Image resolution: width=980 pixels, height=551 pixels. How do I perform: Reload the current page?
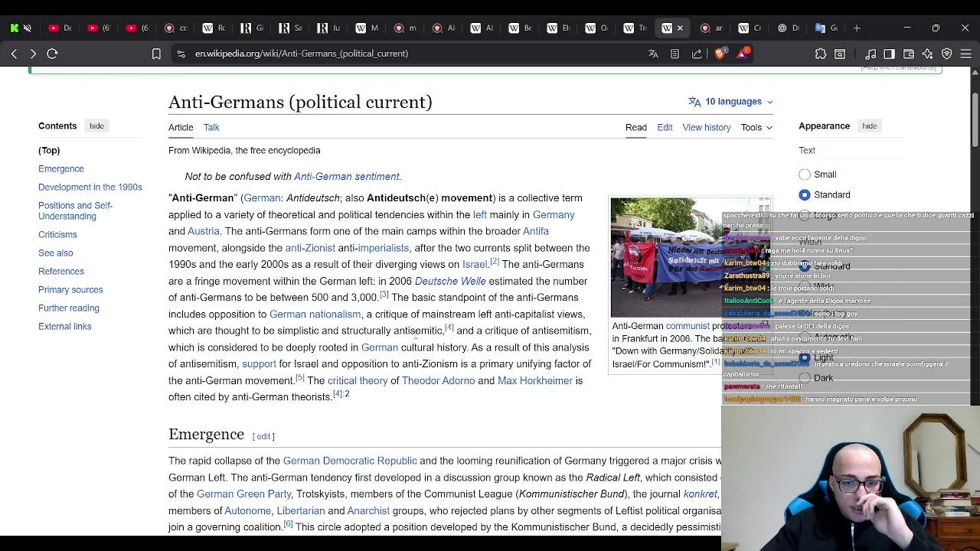(x=52, y=54)
